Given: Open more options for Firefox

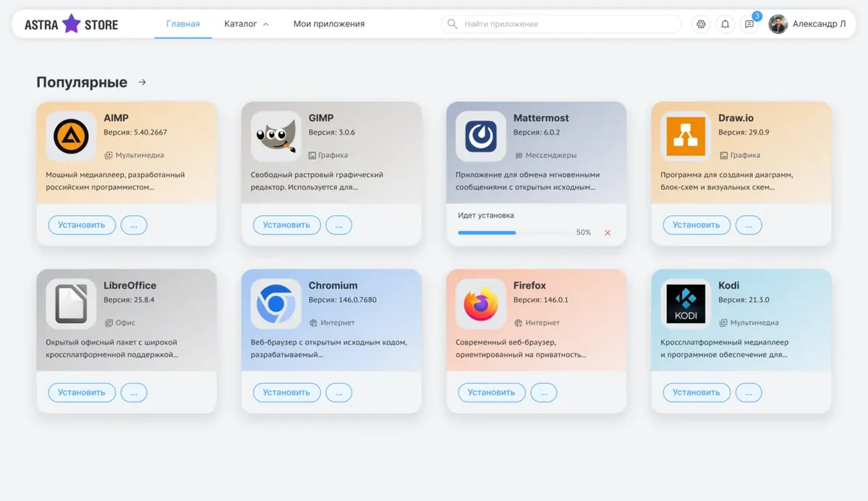Looking at the screenshot, I should point(544,392).
